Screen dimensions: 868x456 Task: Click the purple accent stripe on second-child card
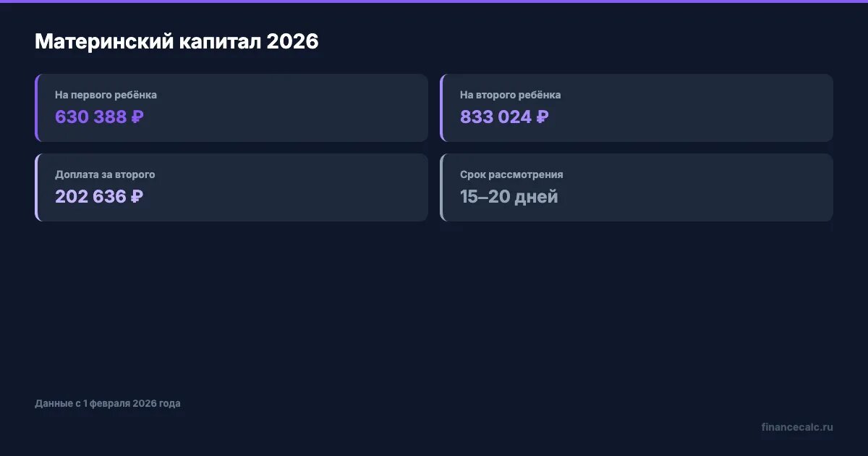pos(441,108)
